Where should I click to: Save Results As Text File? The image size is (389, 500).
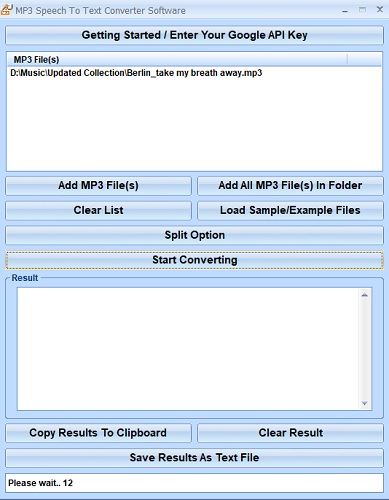(x=194, y=458)
